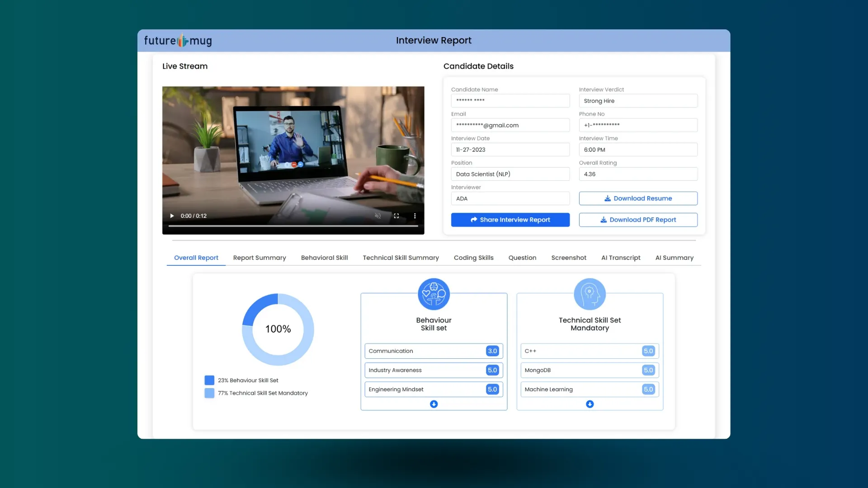Click Download Resume button

(x=638, y=198)
